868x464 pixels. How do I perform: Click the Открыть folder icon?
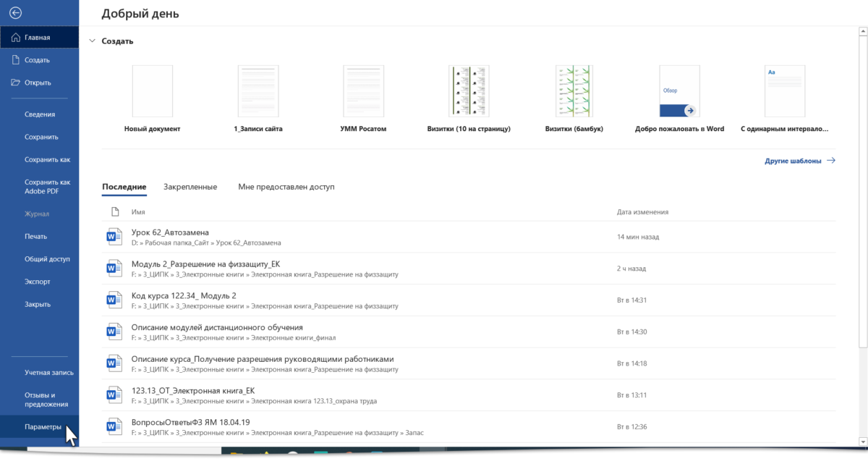click(x=15, y=83)
